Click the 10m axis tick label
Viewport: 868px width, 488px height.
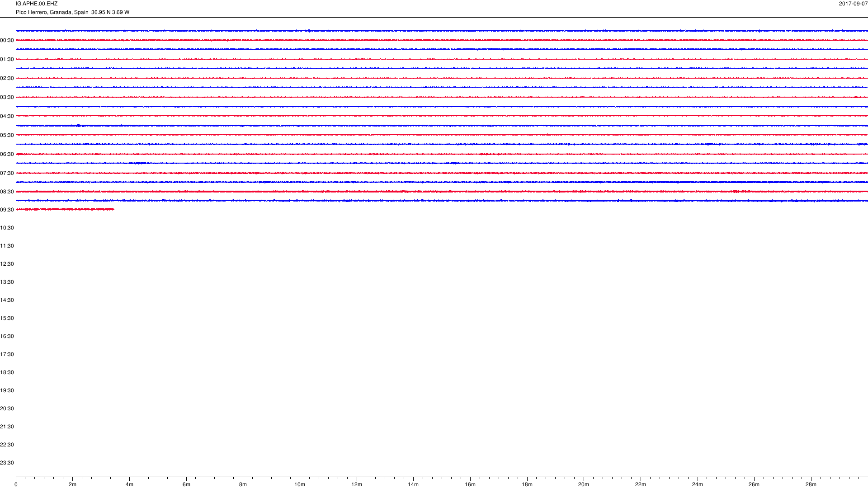(x=300, y=485)
